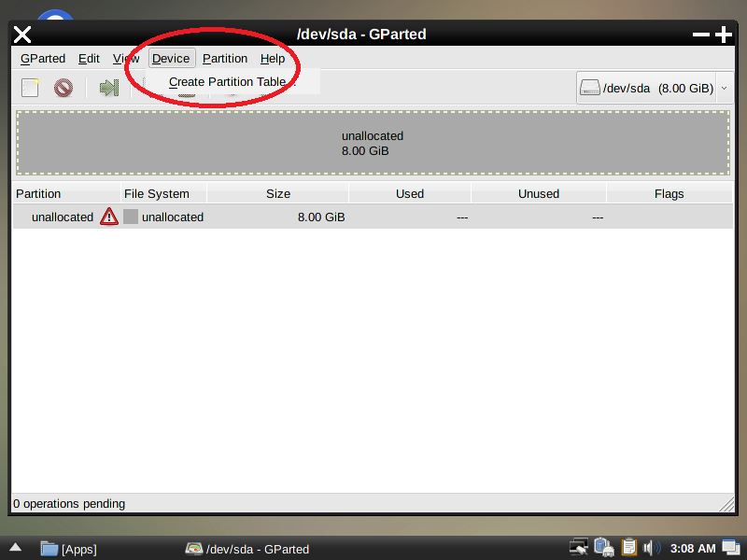747x560 pixels.
Task: Click the Delete partition toolbar icon
Action: pyautogui.click(x=63, y=88)
